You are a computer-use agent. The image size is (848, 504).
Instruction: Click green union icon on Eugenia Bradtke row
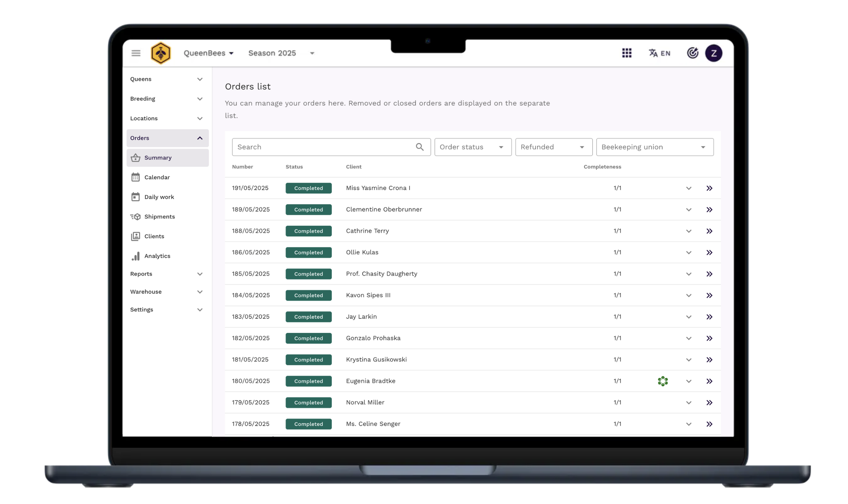point(663,381)
